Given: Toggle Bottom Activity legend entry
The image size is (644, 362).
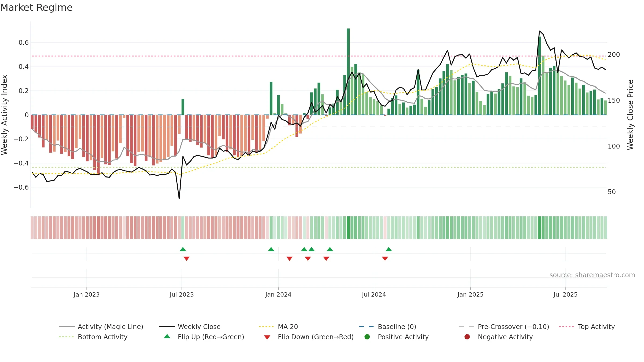Looking at the screenshot, I should pos(93,337).
